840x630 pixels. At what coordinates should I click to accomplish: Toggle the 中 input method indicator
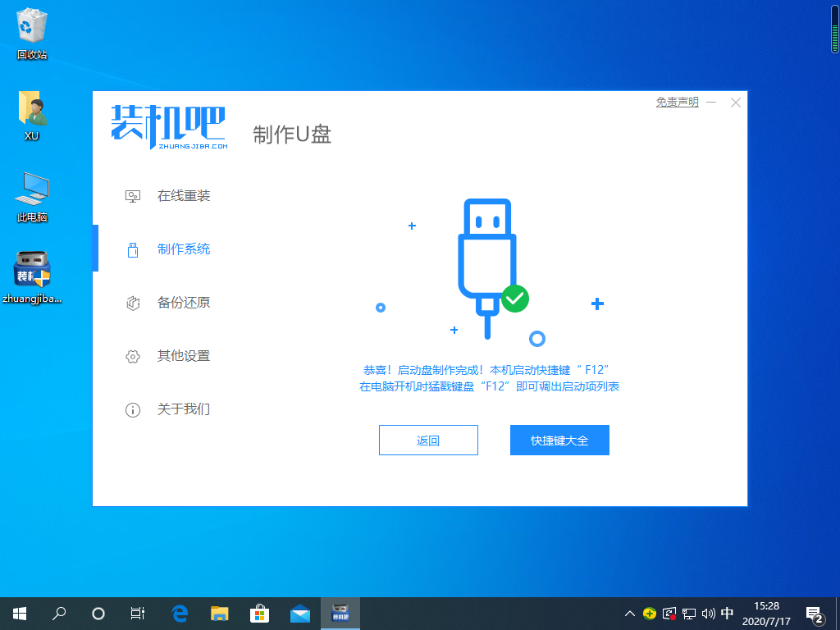727,613
